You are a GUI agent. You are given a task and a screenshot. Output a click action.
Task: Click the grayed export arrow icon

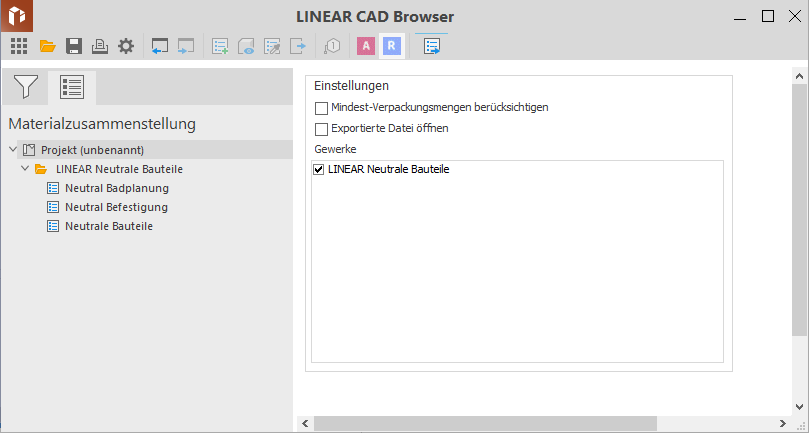[x=298, y=46]
